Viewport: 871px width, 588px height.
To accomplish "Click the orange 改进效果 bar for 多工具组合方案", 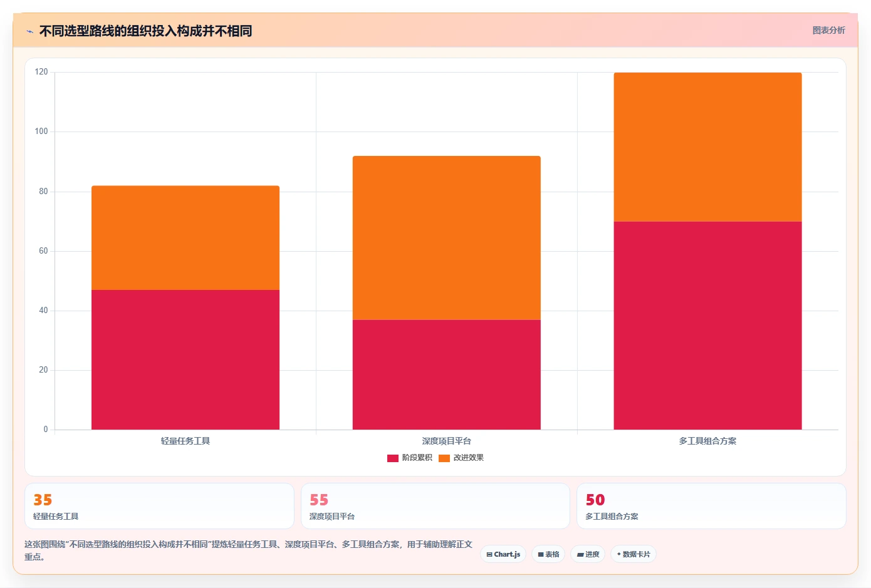I will [708, 147].
